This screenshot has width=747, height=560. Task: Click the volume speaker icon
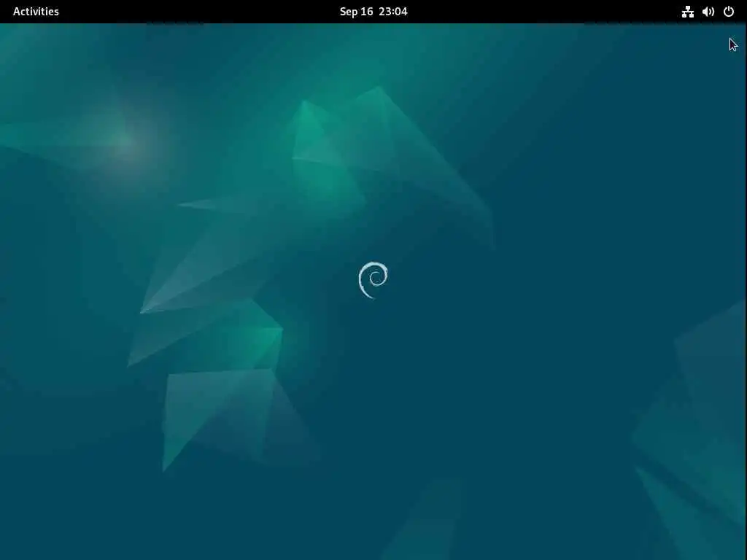tap(708, 12)
